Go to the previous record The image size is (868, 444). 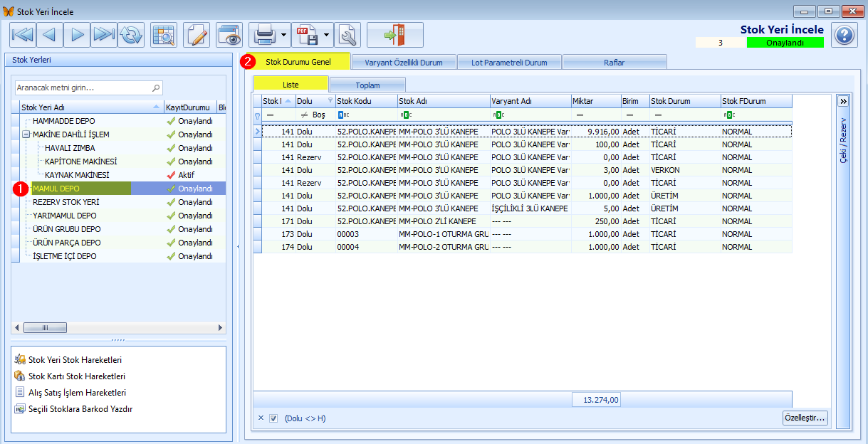point(50,34)
